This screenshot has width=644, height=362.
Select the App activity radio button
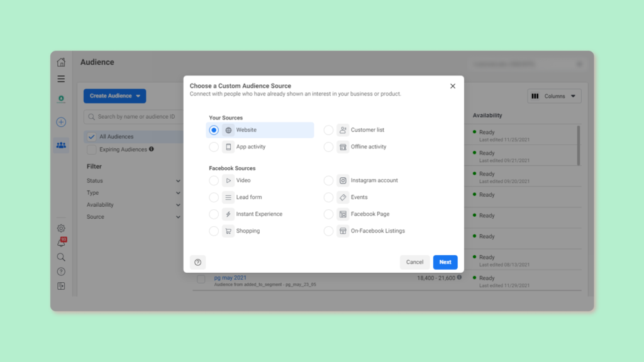click(x=214, y=147)
